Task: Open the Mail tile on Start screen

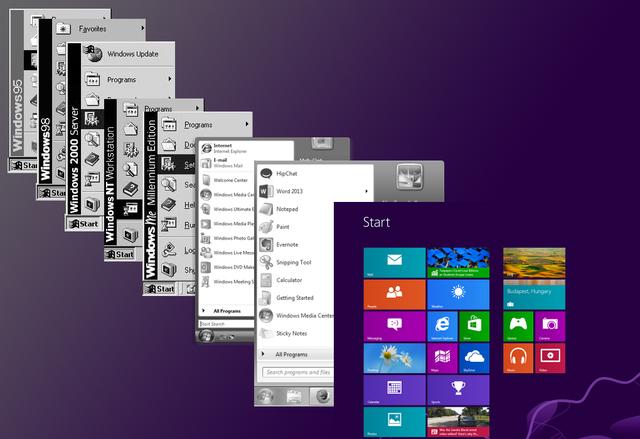Action: [x=394, y=262]
